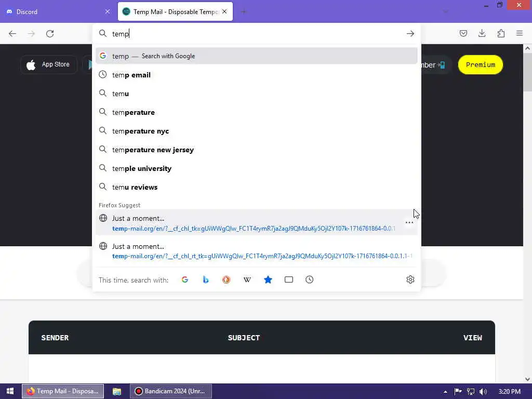Click the SENDER column header
532x399 pixels.
[x=55, y=338]
